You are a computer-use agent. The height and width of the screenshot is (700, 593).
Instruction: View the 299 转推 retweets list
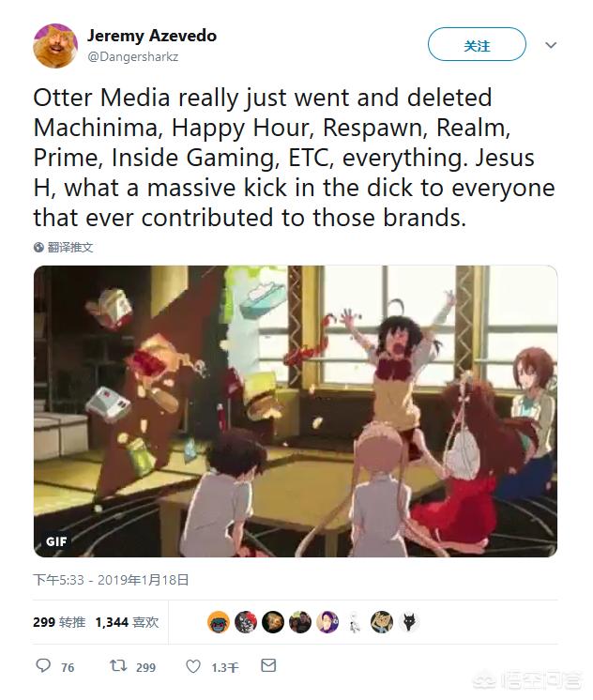click(59, 622)
